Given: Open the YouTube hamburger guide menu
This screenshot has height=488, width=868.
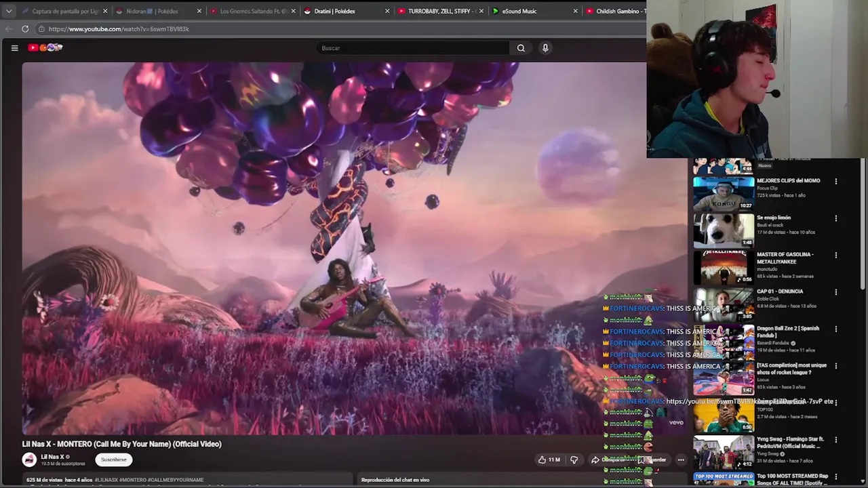Looking at the screenshot, I should pyautogui.click(x=14, y=47).
